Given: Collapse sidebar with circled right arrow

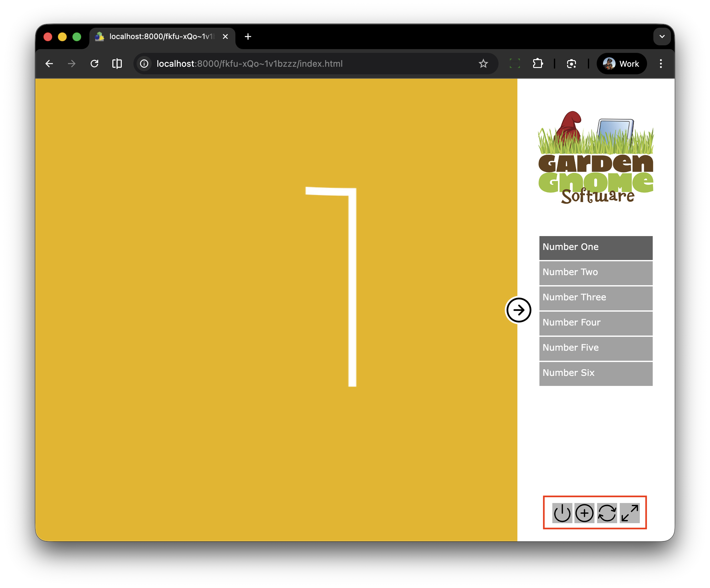Looking at the screenshot, I should pos(518,310).
